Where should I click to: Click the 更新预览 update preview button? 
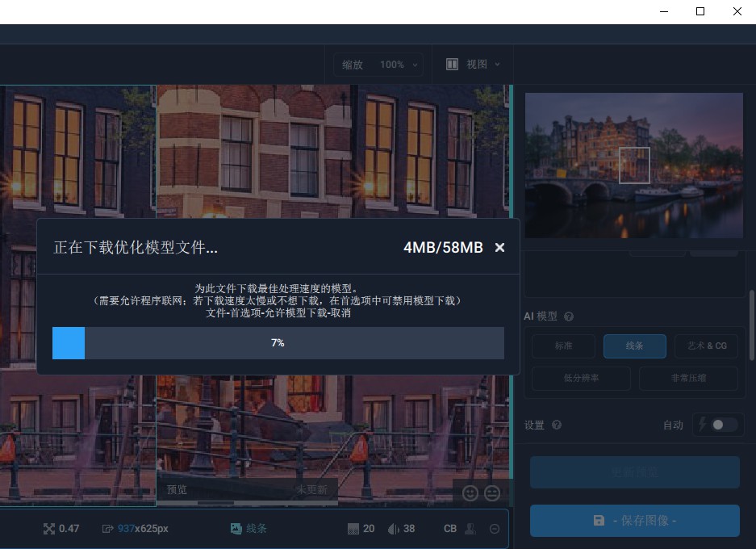[634, 472]
